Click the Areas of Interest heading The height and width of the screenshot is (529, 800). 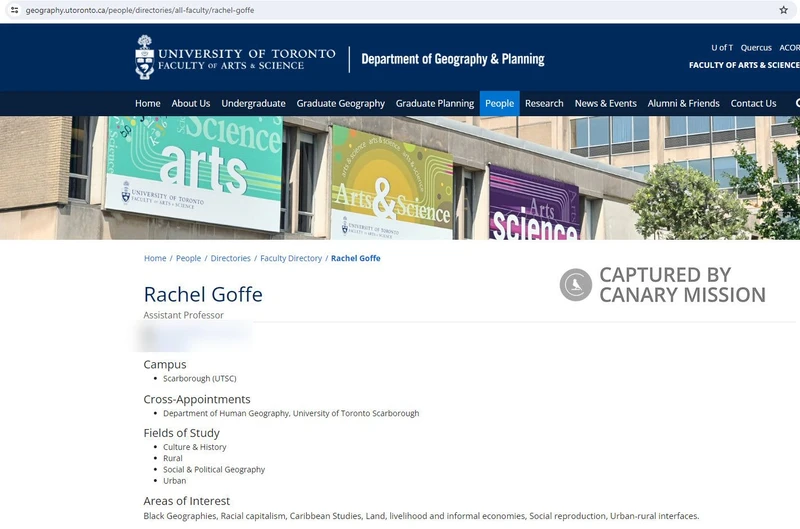click(x=186, y=501)
